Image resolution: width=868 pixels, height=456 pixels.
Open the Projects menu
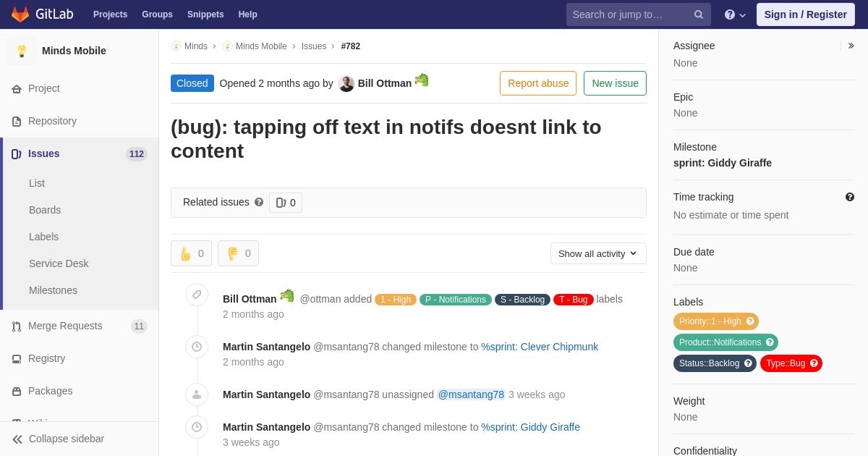(x=110, y=14)
